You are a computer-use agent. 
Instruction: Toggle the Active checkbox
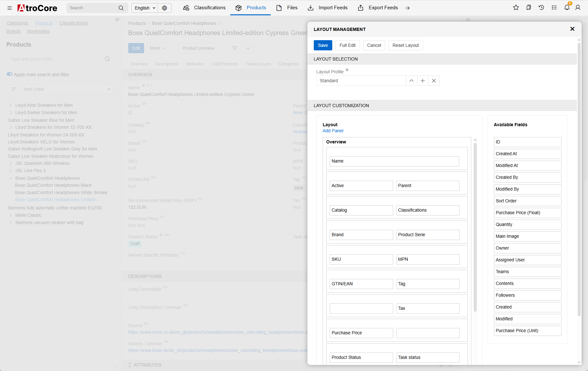coord(130,113)
